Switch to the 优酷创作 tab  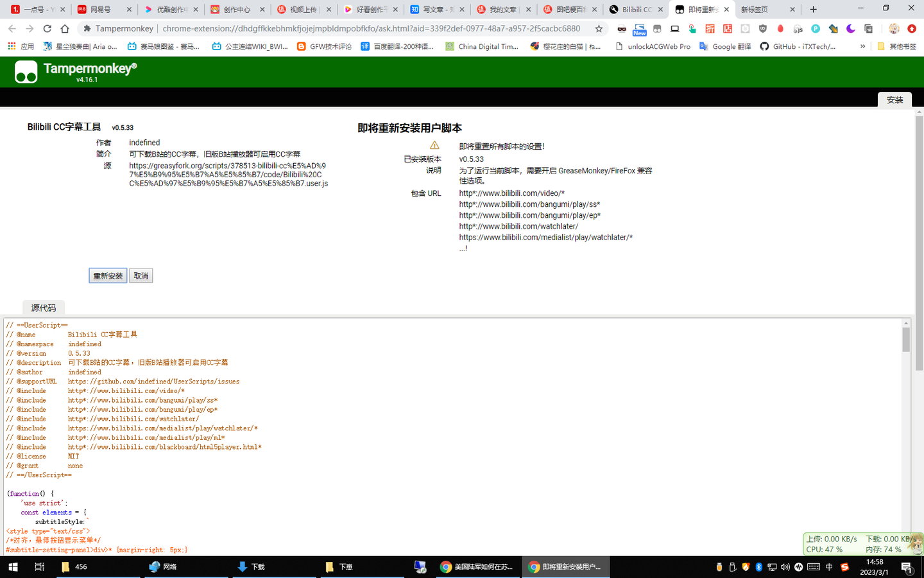(x=171, y=10)
